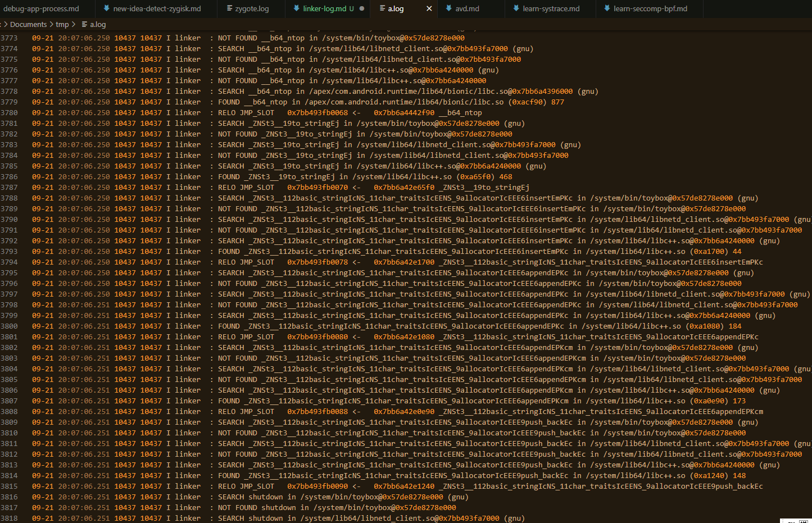Click the unsaved dot on linker-log.md tab

tap(362, 8)
